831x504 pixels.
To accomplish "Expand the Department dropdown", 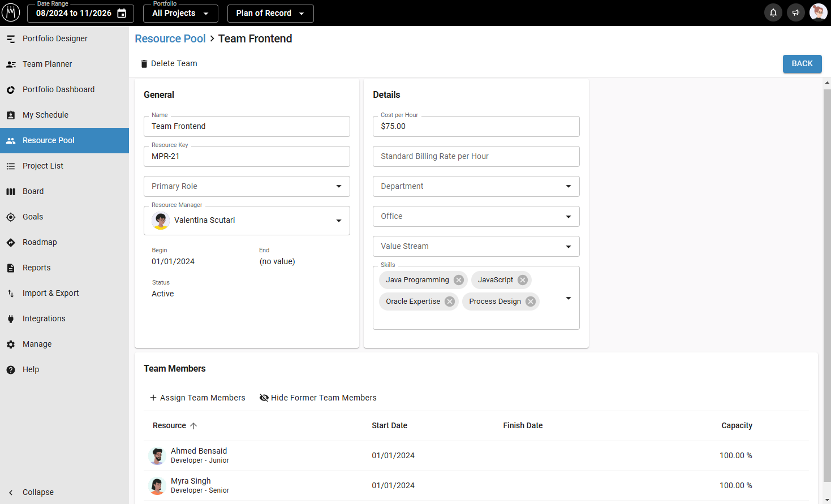I will click(569, 186).
